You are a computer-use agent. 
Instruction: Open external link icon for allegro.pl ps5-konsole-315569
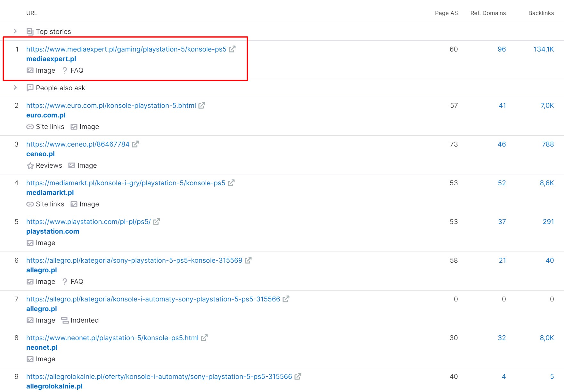(x=248, y=260)
